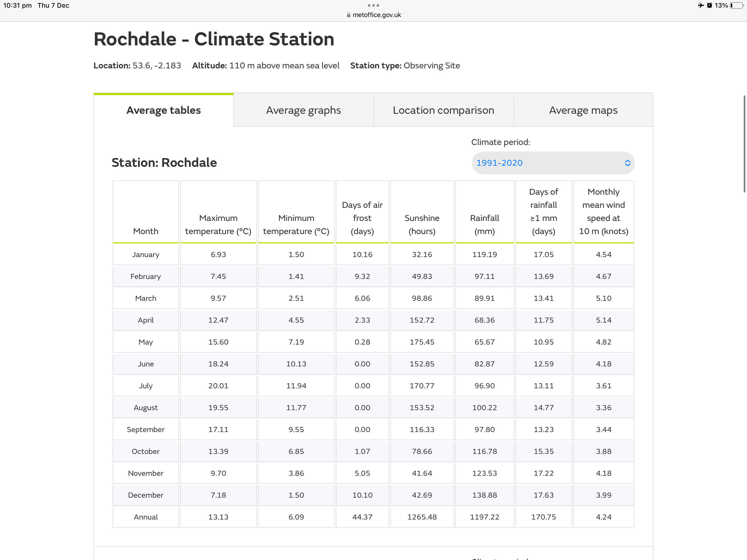
Task: Tap the up-down chevron on climate period
Action: (627, 163)
